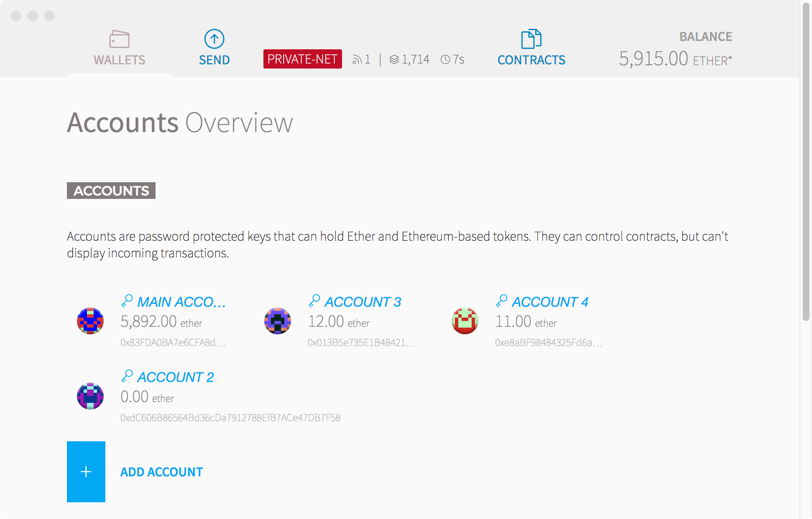812x519 pixels.
Task: Click address 0x013B5e735E1B48421...
Action: pos(362,343)
